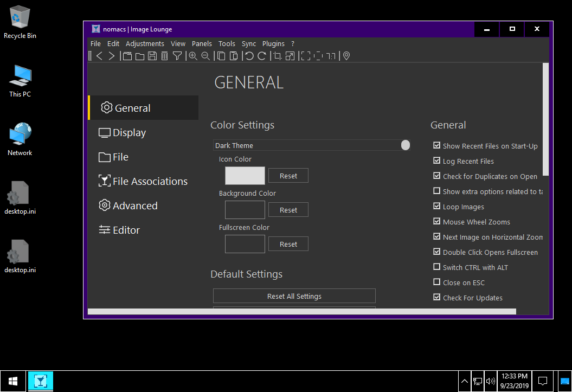Paste image with clipboard icon
The image size is (572, 392).
[234, 56]
